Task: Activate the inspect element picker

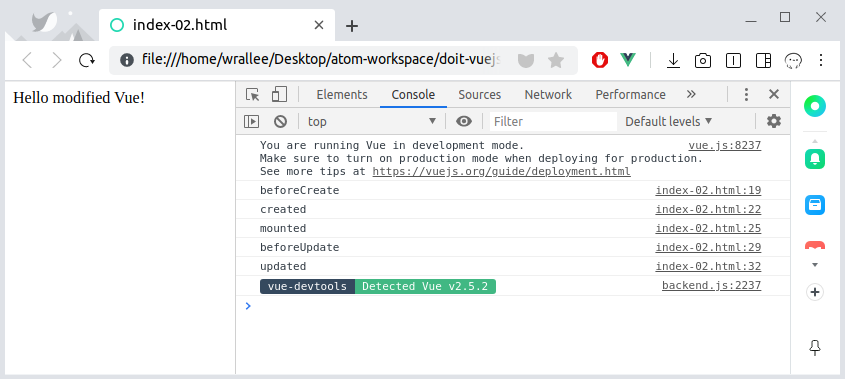Action: [253, 95]
